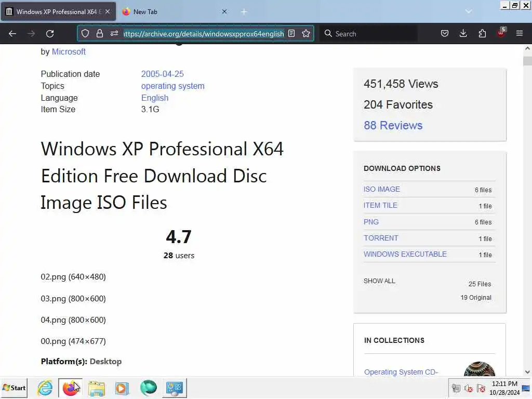
Task: Click the 451,458 Views text
Action: (401, 84)
